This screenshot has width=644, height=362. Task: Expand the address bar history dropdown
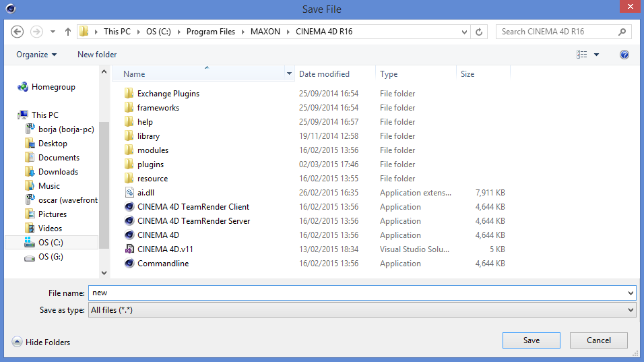tap(464, 32)
